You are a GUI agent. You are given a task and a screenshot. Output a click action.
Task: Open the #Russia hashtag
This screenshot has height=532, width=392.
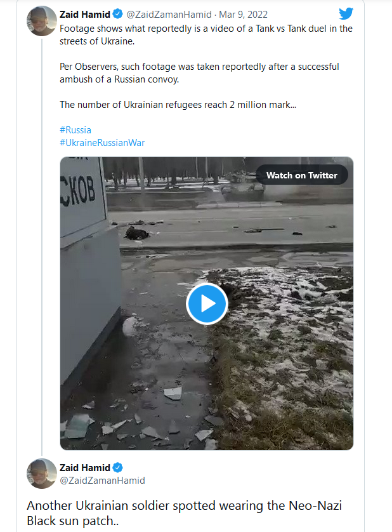(75, 130)
